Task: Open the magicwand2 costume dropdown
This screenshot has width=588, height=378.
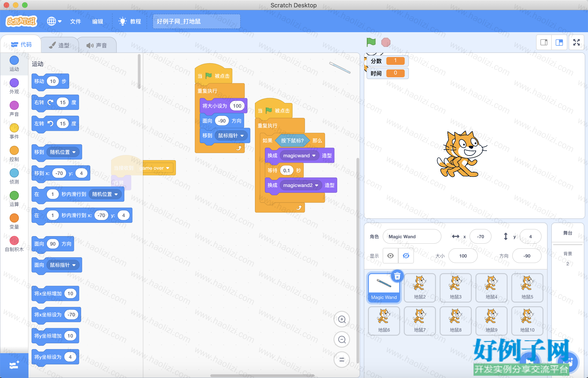Action: [x=301, y=185]
